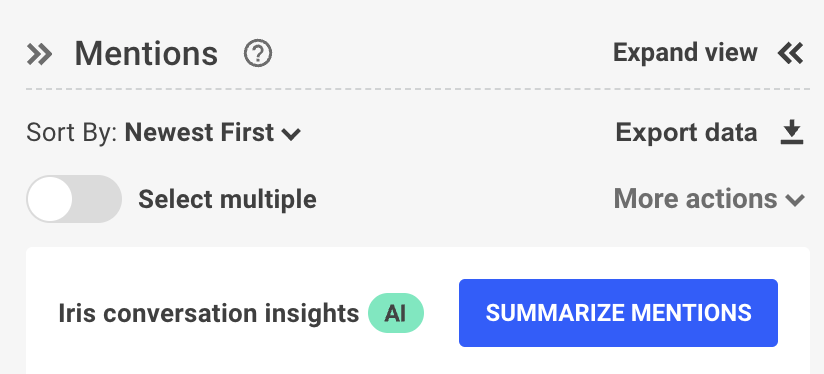Click the green AI badge

(396, 313)
